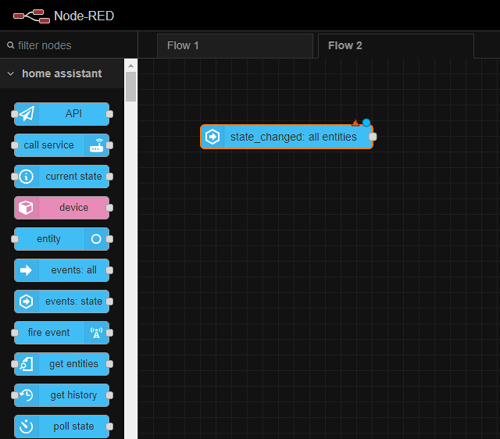
Task: Select the entity palette node label
Action: (49, 239)
